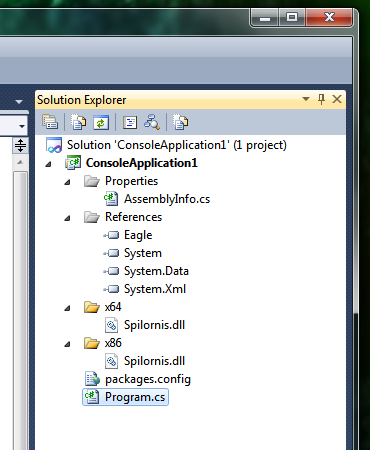This screenshot has width=370, height=450.
Task: Select the AssemblyInfo.cs label
Action: [167, 199]
